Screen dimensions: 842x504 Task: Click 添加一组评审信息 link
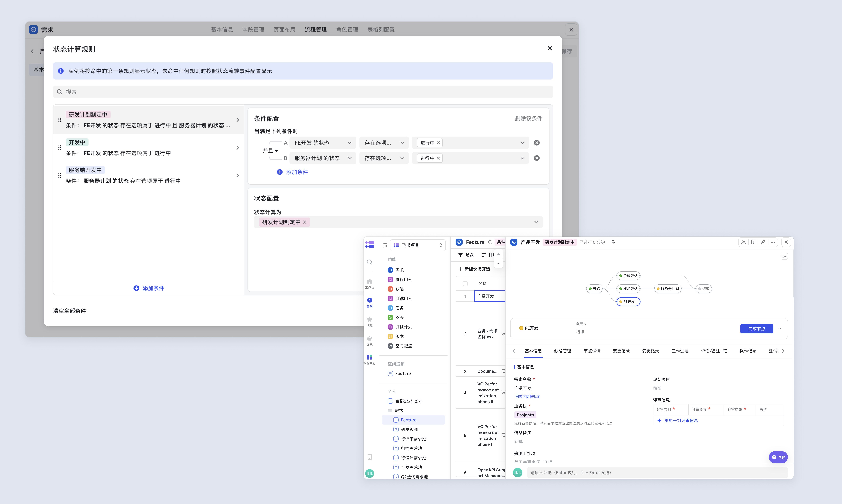click(678, 420)
